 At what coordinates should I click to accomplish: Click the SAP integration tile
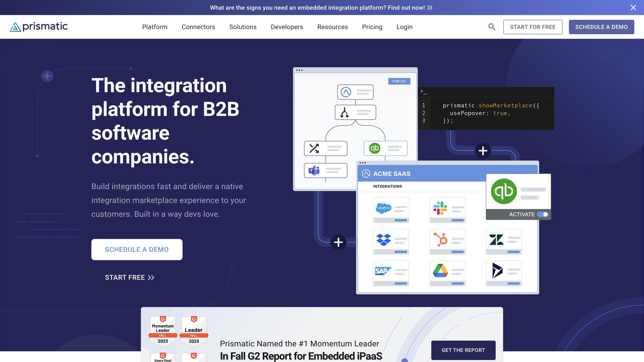(x=391, y=273)
